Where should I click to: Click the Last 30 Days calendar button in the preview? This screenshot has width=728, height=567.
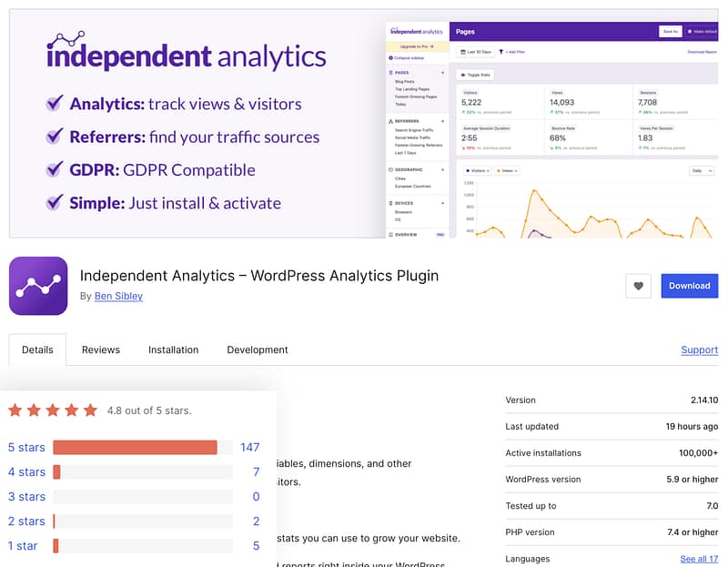click(x=475, y=52)
